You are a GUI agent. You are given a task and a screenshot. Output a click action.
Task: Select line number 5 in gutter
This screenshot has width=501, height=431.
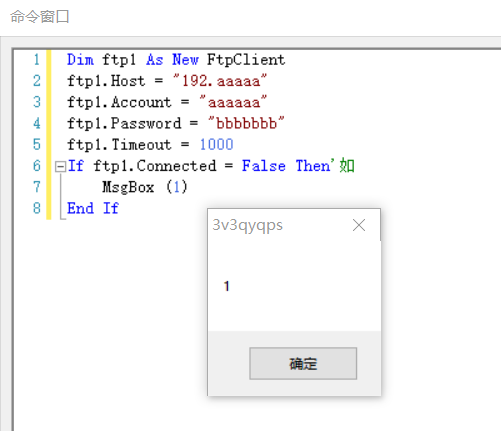tap(37, 145)
